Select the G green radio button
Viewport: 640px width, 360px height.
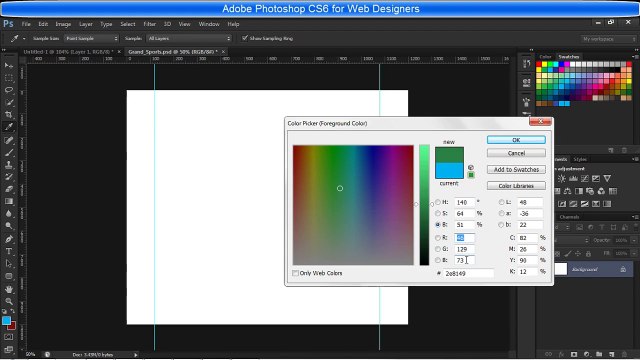click(x=438, y=249)
